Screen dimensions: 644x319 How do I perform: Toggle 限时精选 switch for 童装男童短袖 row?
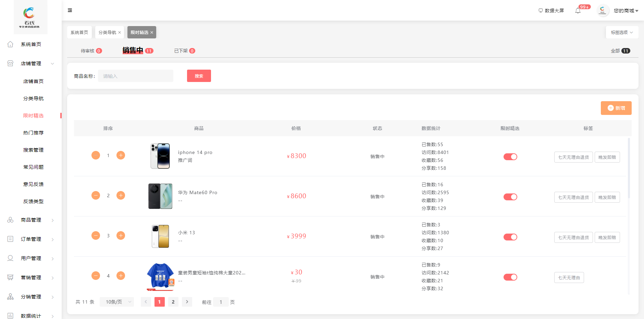point(510,277)
